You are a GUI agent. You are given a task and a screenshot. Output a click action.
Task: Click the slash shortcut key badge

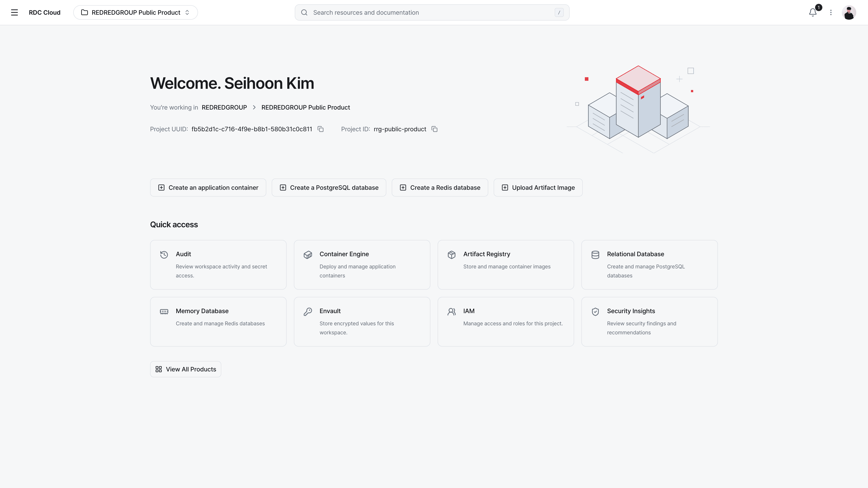(559, 12)
